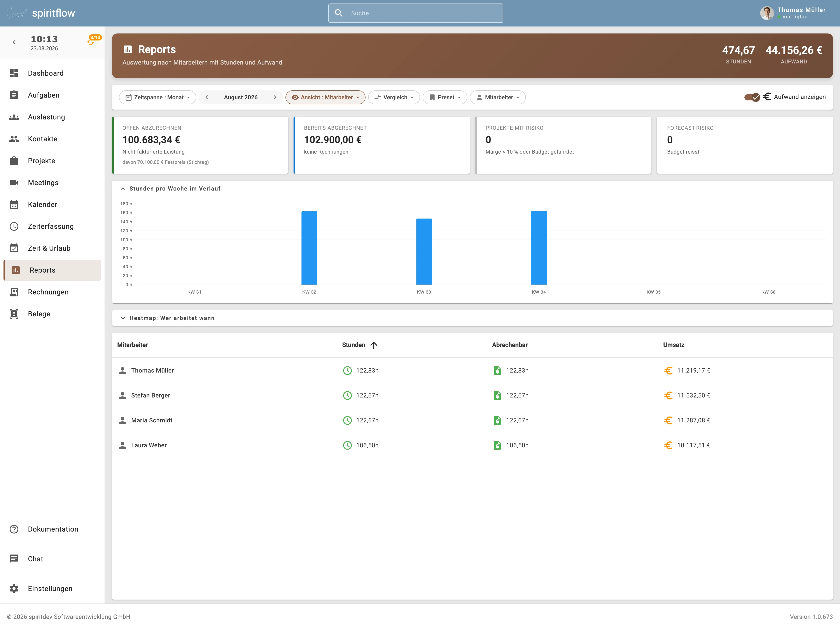
Task: Open the Zeitspanne: Monat dropdown
Action: [157, 97]
